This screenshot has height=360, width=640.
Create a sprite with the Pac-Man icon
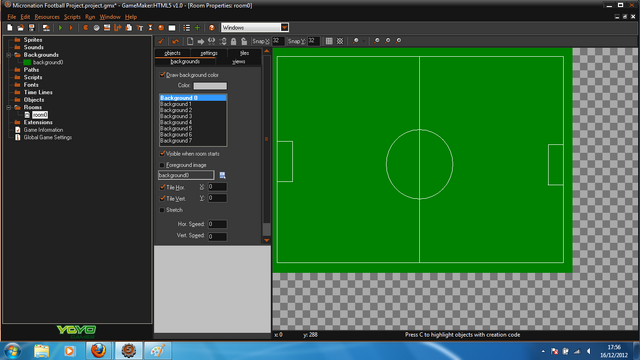(x=86, y=28)
